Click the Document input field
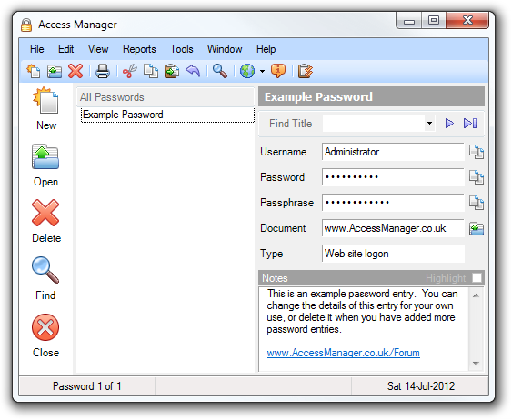512x420 pixels. click(x=393, y=228)
